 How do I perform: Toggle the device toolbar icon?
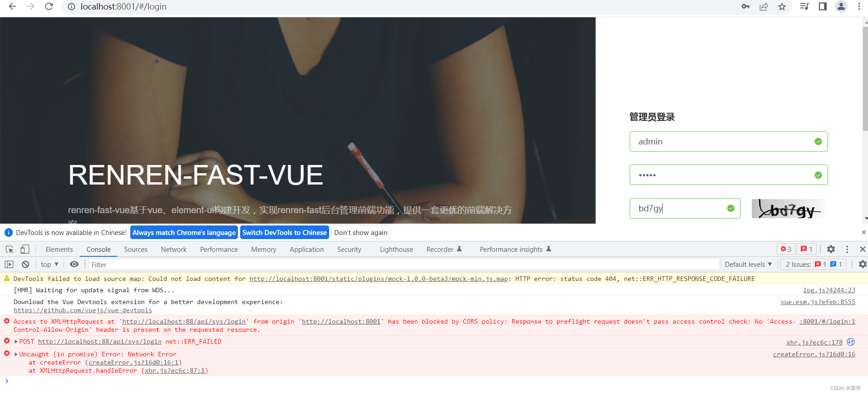[x=25, y=249]
